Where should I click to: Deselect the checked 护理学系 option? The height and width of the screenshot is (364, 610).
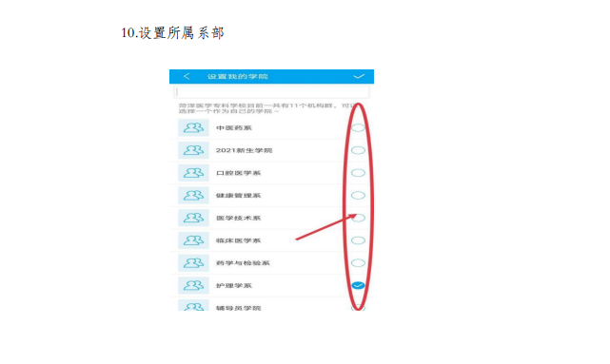point(358,285)
